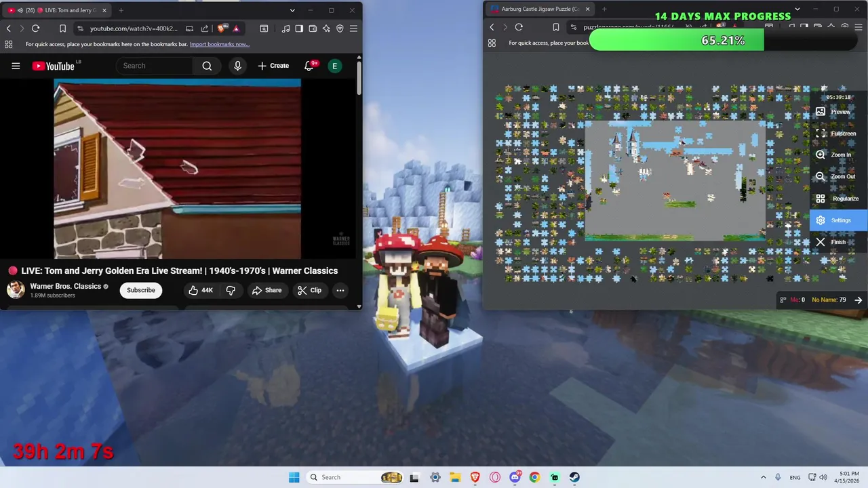The image size is (868, 488).
Task: Open tab search dropdown in puzzle window
Action: coord(797,9)
